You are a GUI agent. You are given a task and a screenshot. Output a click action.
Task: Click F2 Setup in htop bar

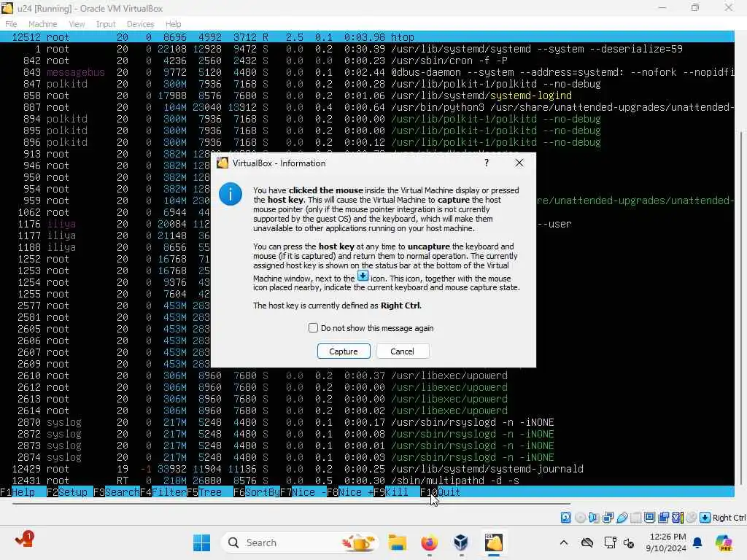pos(67,492)
